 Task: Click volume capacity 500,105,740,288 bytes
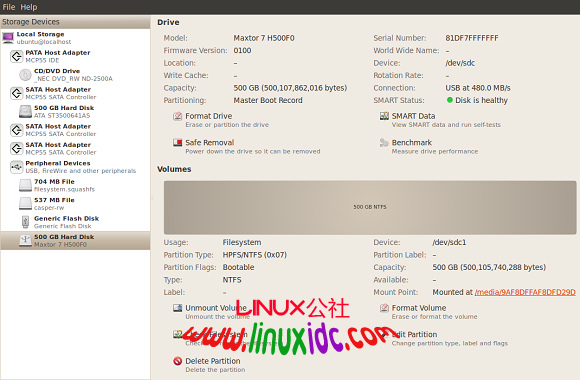point(489,267)
